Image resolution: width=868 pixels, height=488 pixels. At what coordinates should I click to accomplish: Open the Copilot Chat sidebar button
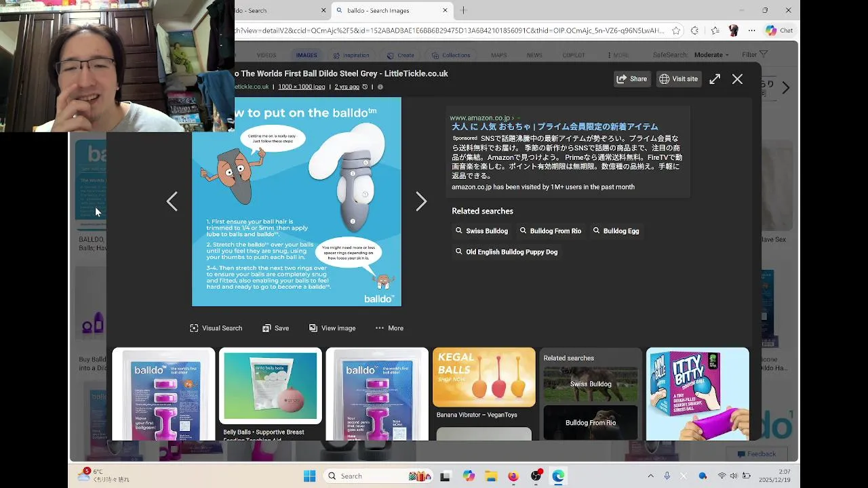tap(779, 30)
